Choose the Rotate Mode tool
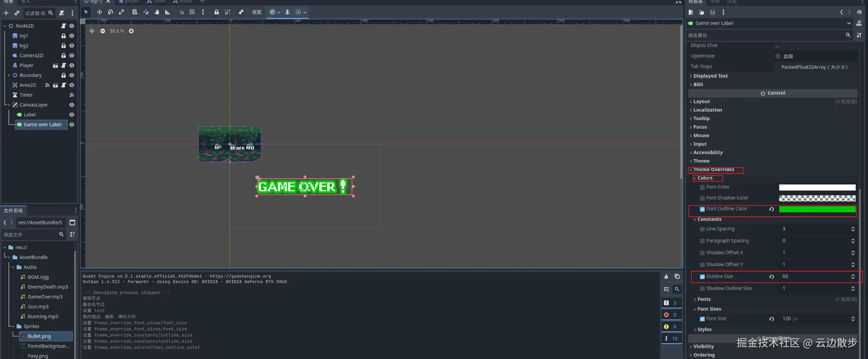Viewport: 868px width, 359px height. pyautogui.click(x=111, y=12)
